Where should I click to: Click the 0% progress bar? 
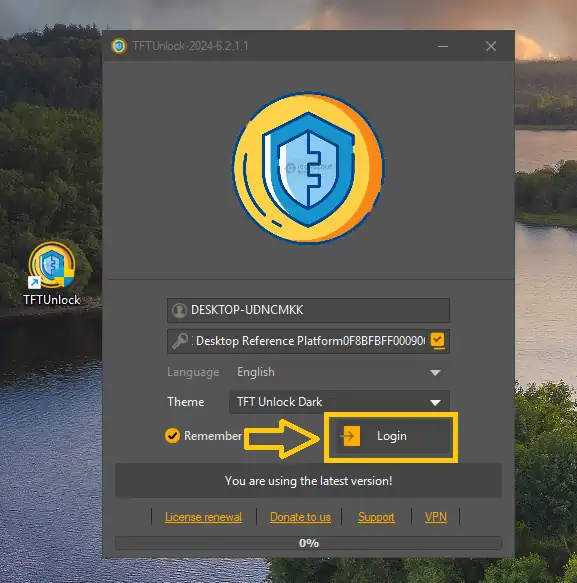tap(308, 543)
